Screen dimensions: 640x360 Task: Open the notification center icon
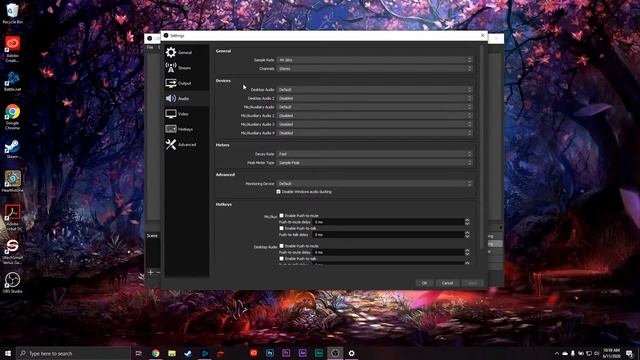tap(629, 353)
